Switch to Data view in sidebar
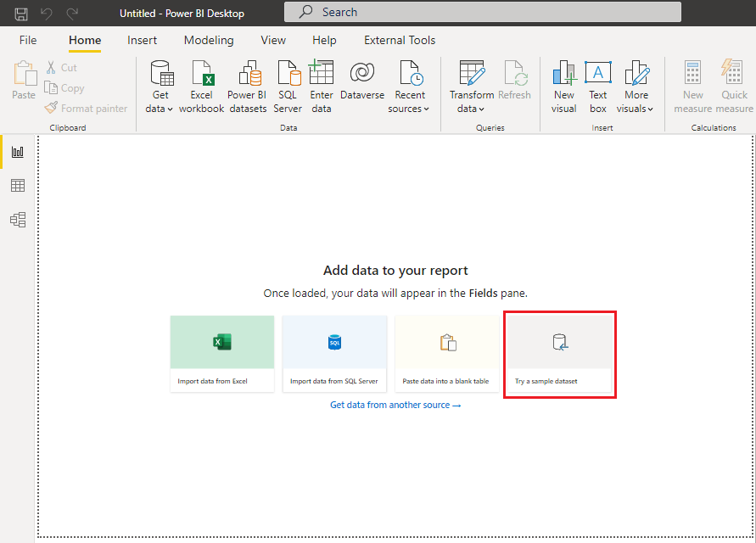 18,186
